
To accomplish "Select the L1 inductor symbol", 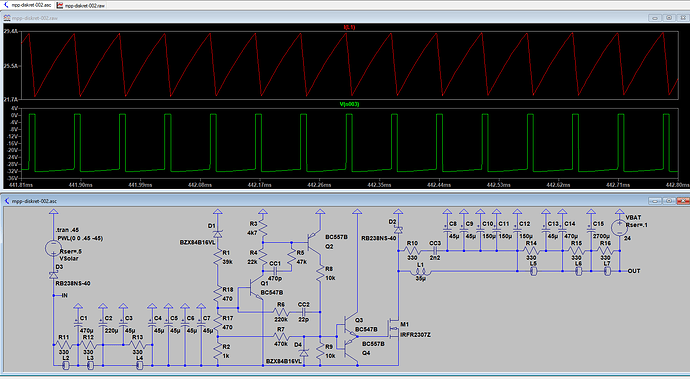I will point(421,271).
